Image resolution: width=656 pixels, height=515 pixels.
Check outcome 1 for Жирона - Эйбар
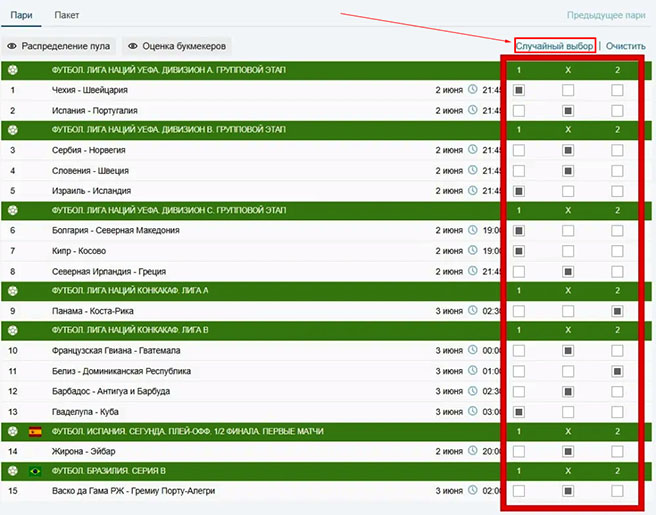click(x=519, y=451)
